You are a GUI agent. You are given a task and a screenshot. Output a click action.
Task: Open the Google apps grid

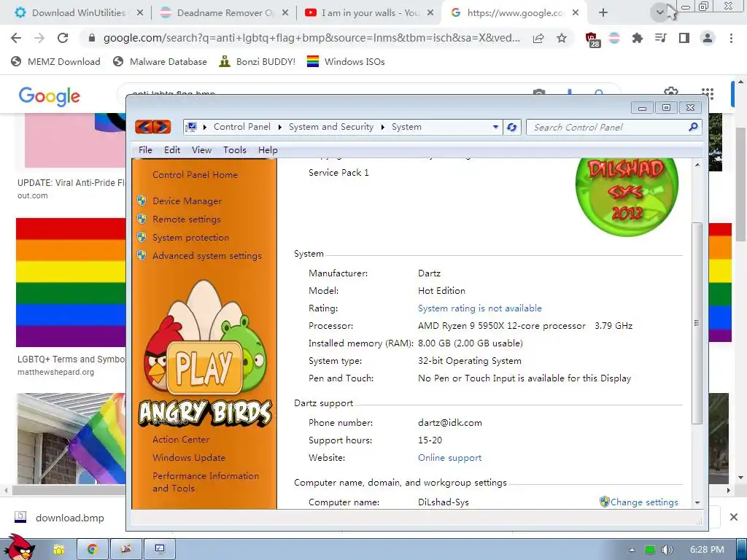point(708,94)
